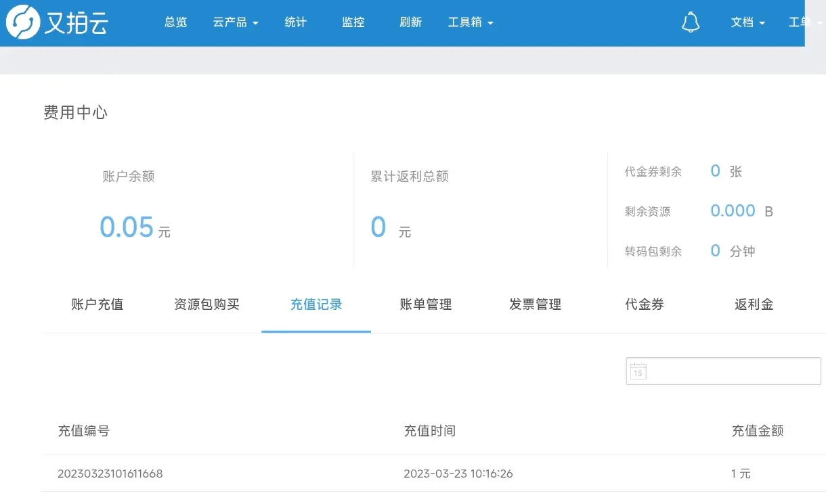Switch to the 代金券 tab

[x=645, y=304]
